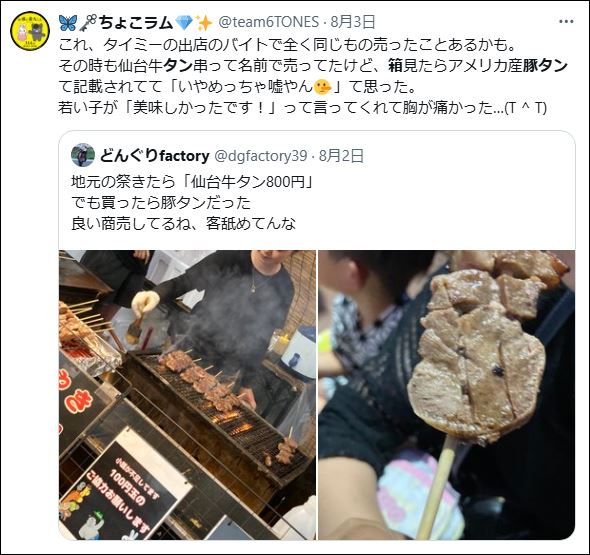
Task: Click the blue gem emoji after name
Action: pos(184,23)
